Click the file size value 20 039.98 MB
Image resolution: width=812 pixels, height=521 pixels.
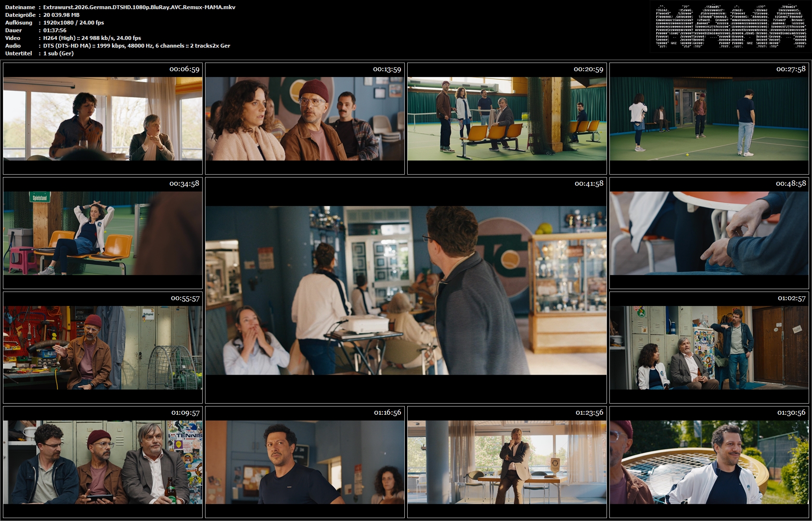(61, 15)
